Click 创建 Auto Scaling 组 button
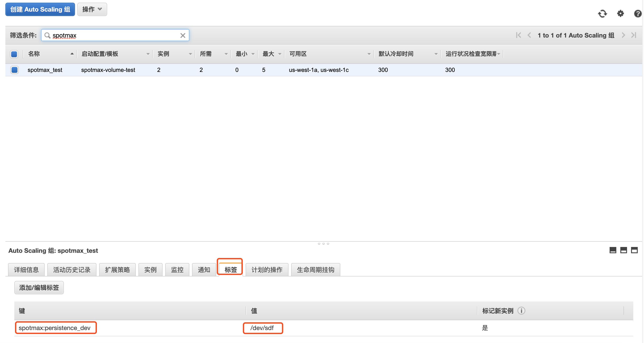Image resolution: width=644 pixels, height=343 pixels. coord(40,10)
